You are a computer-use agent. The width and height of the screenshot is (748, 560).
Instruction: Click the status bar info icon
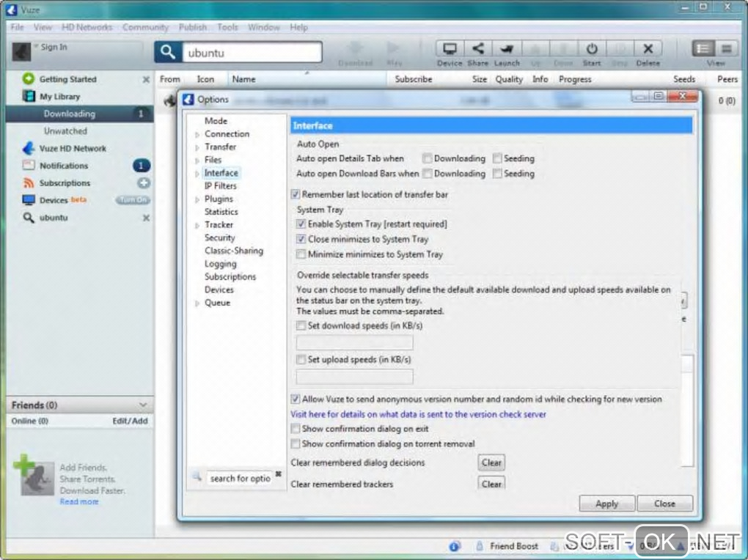tap(455, 546)
